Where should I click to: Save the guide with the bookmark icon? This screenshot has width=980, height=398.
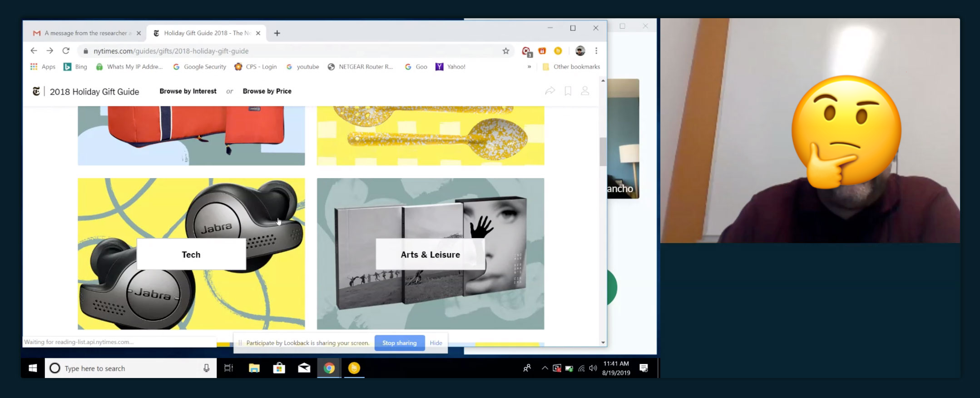coord(568,91)
